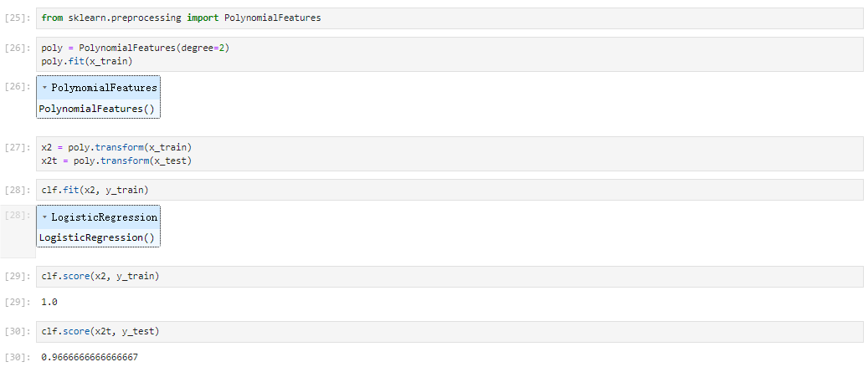Select the import PolynomialFeatures code cell

pyautogui.click(x=449, y=18)
